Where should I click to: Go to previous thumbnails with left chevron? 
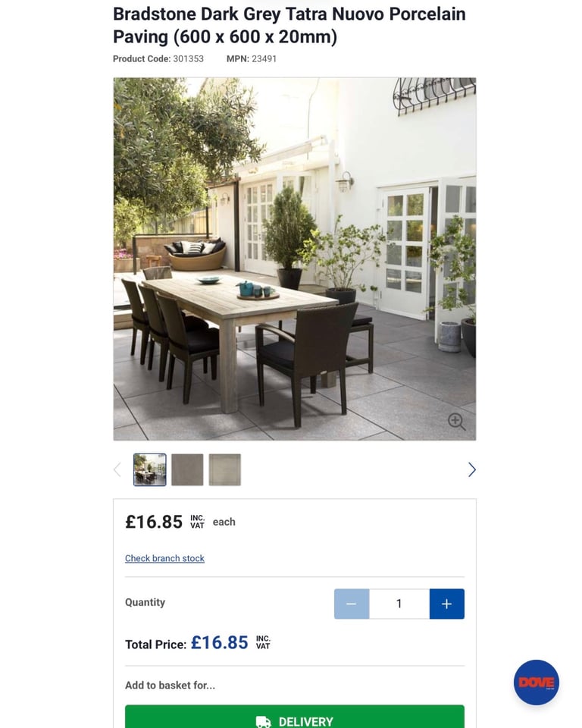click(x=117, y=470)
